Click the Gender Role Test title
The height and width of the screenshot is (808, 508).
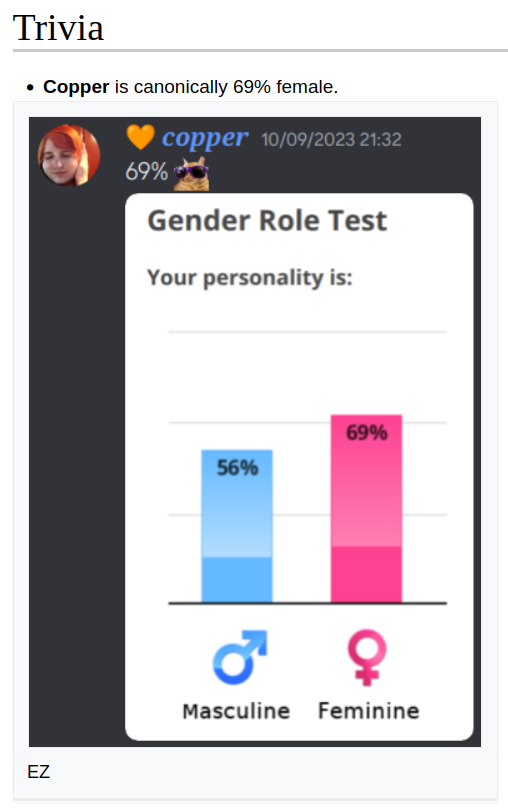(267, 221)
